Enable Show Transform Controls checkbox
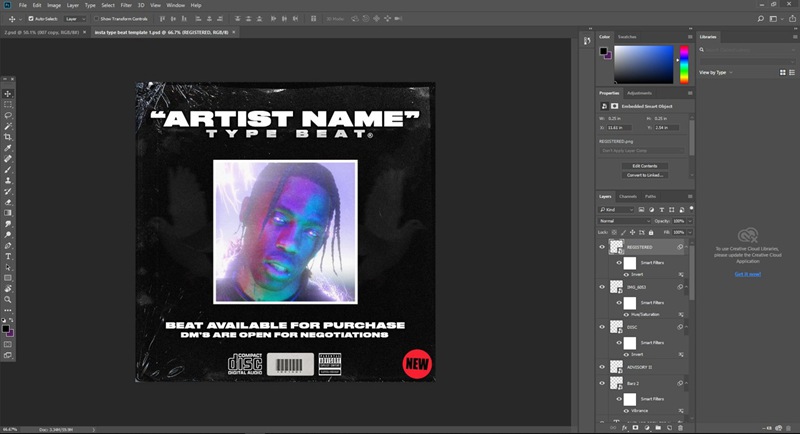This screenshot has height=434, width=800. point(96,18)
